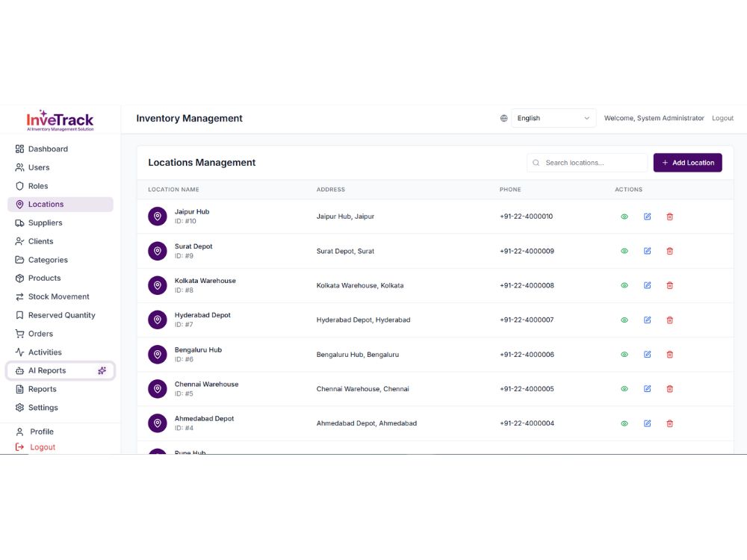Delete the Surat Depot location
Image resolution: width=747 pixels, height=560 pixels.
[x=669, y=251]
